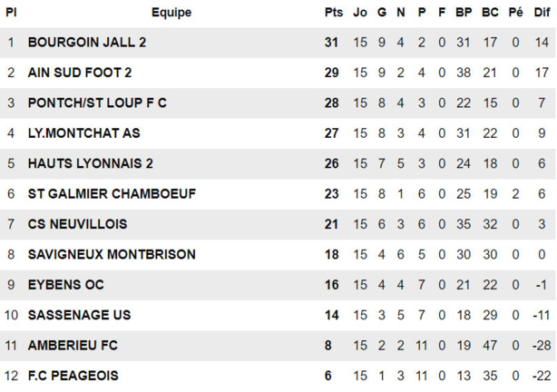This screenshot has height=392, width=557.
Task: Open CS NEUVILLOIS team entry
Action: click(x=77, y=224)
